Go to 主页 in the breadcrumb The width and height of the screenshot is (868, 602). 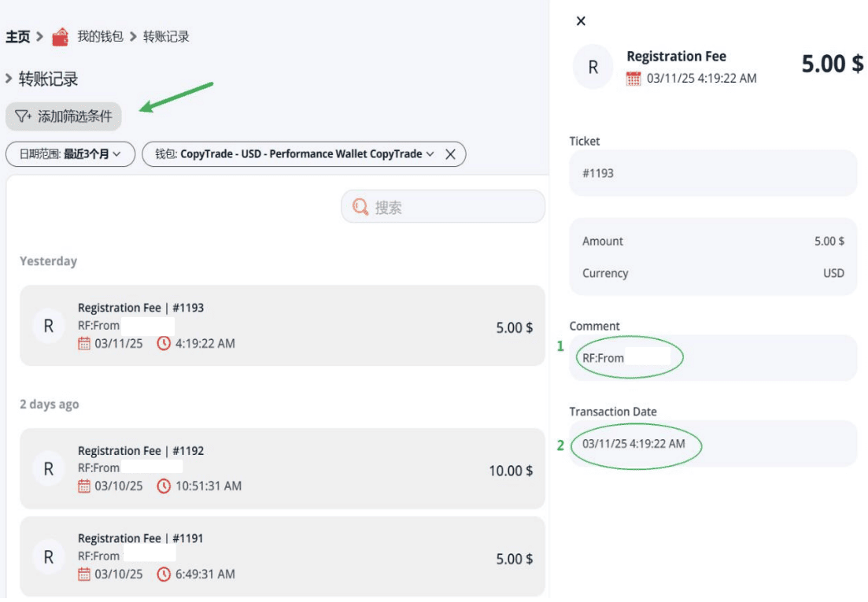(x=18, y=36)
